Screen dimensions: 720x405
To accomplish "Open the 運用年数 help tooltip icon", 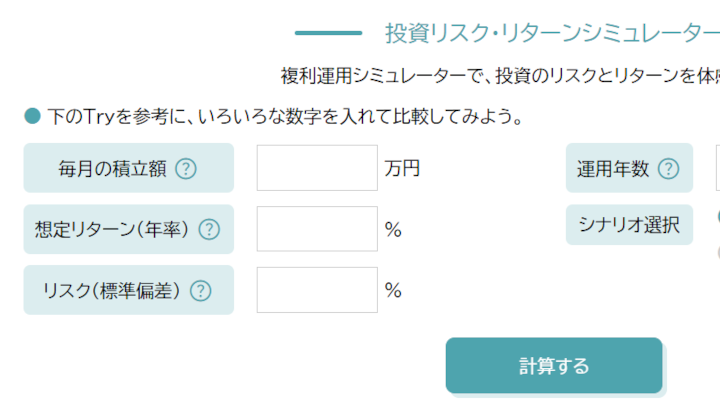I will coord(668,169).
